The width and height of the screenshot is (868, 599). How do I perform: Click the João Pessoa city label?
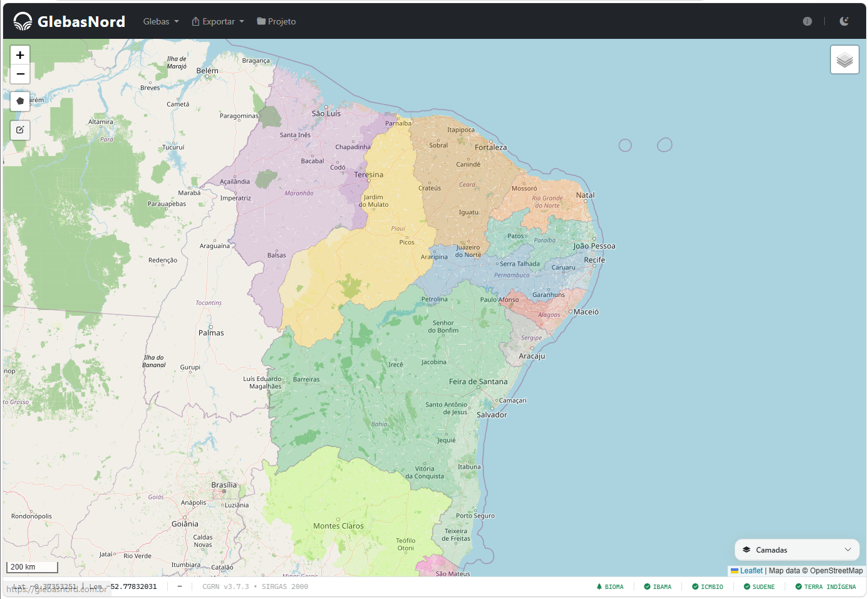point(594,246)
